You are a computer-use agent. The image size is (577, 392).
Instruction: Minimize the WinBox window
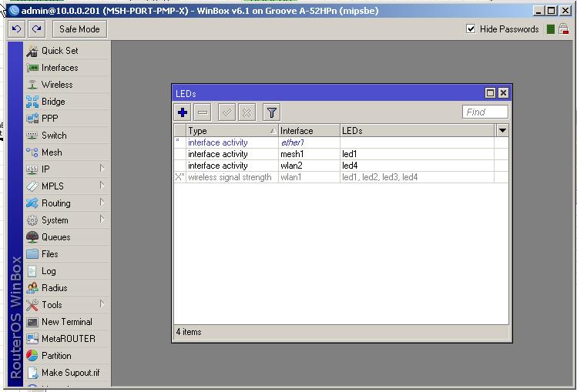[x=538, y=11]
